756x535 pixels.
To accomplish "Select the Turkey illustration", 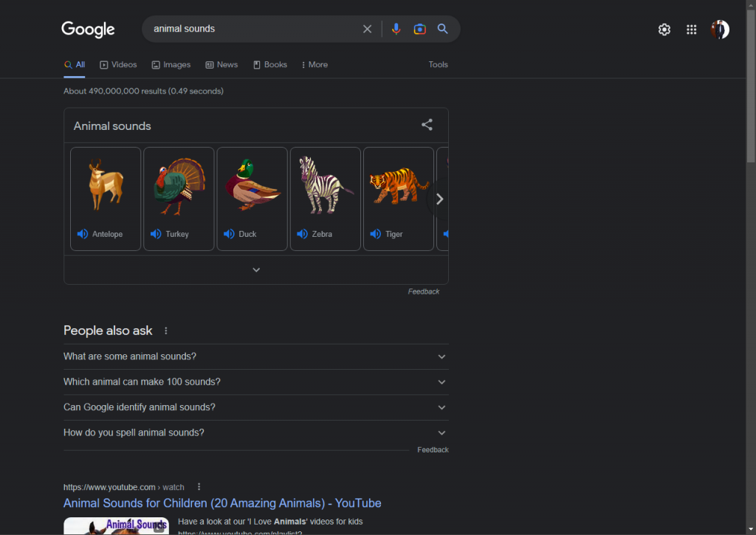I will (179, 186).
